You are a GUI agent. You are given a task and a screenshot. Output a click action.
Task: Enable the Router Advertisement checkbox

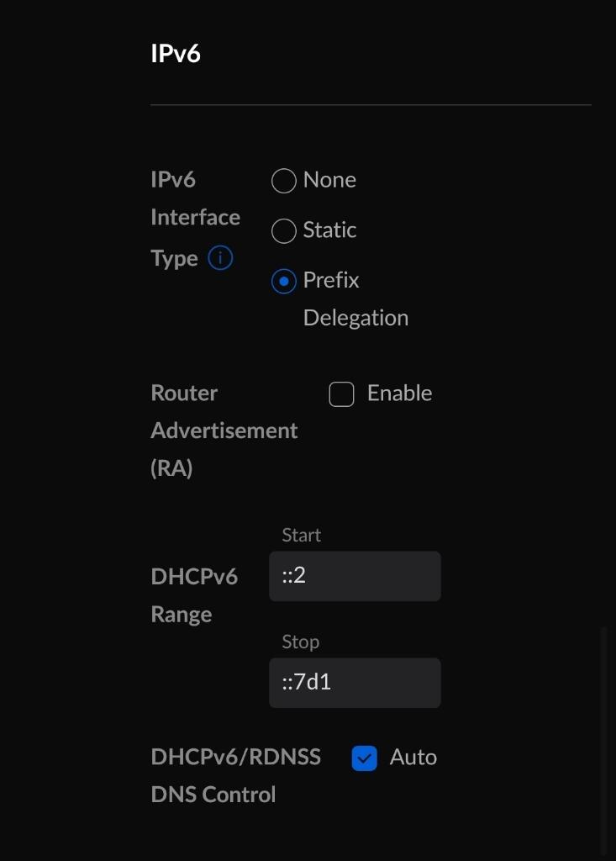tap(341, 394)
